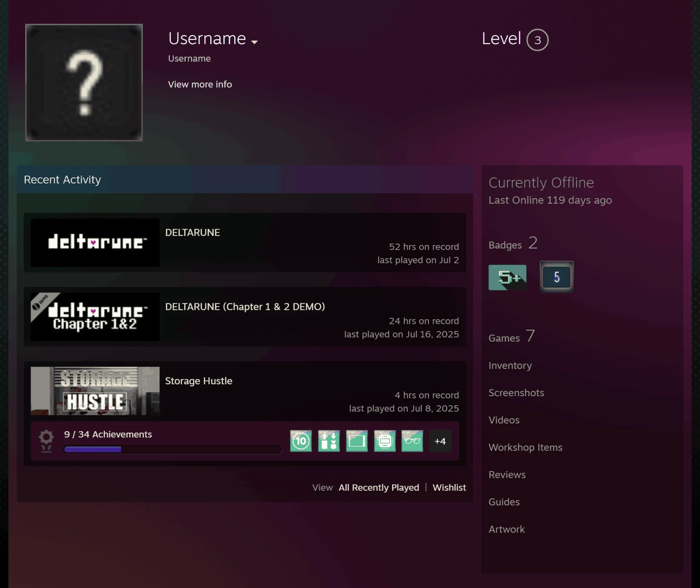Open DELTARUNE Chapter 1&2 demo thumbnail
The height and width of the screenshot is (588, 700).
(95, 317)
